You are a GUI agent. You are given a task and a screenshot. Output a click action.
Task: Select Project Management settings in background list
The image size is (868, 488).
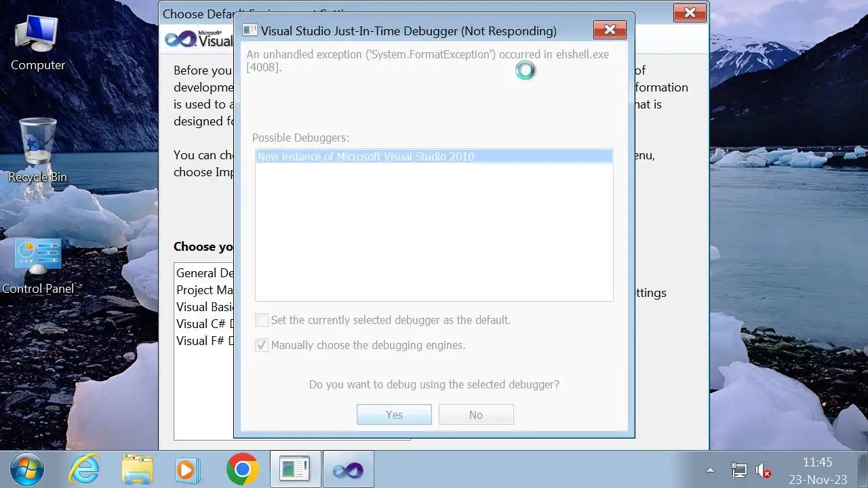(205, 290)
